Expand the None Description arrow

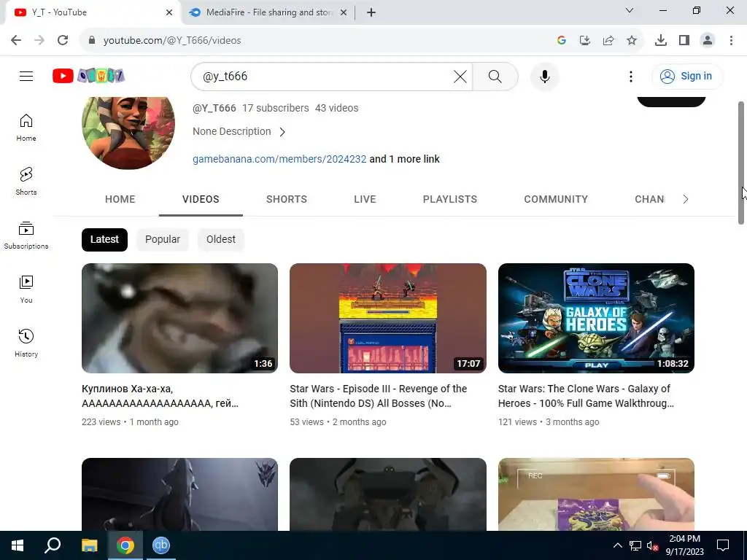(282, 132)
